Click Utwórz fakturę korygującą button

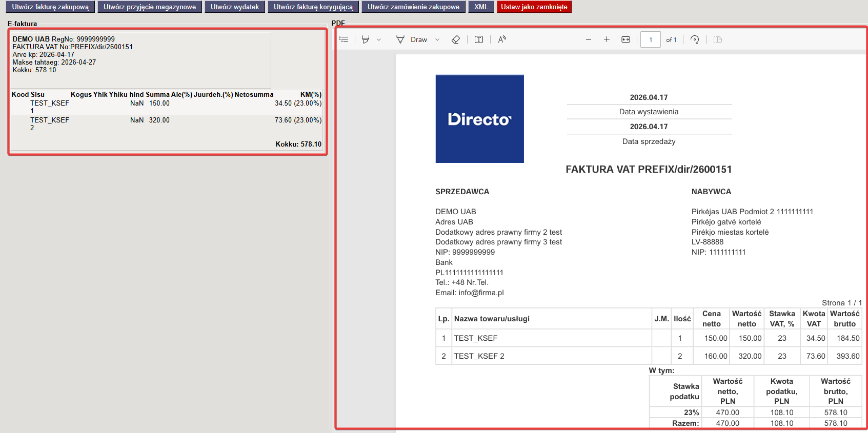click(x=313, y=7)
